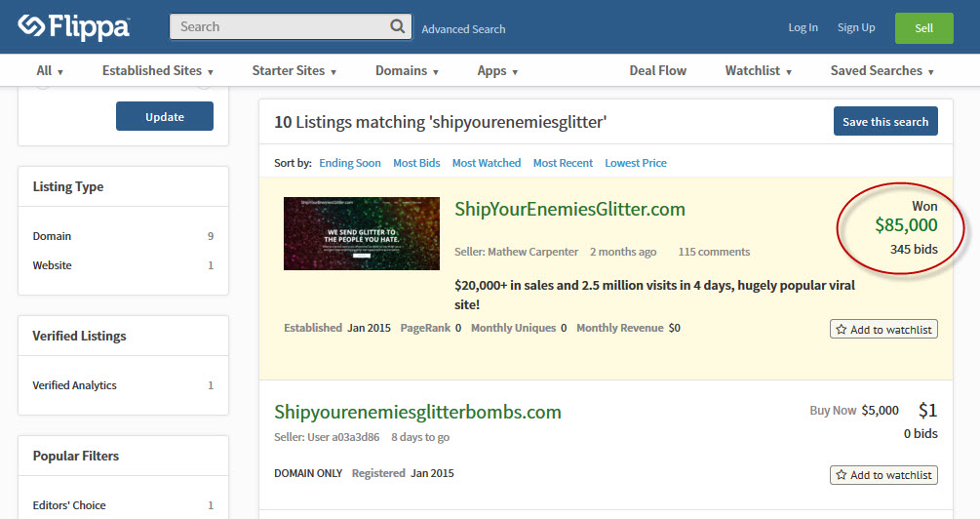Viewport: 980px width, 519px height.
Task: Open Advanced Search
Action: click(x=463, y=28)
